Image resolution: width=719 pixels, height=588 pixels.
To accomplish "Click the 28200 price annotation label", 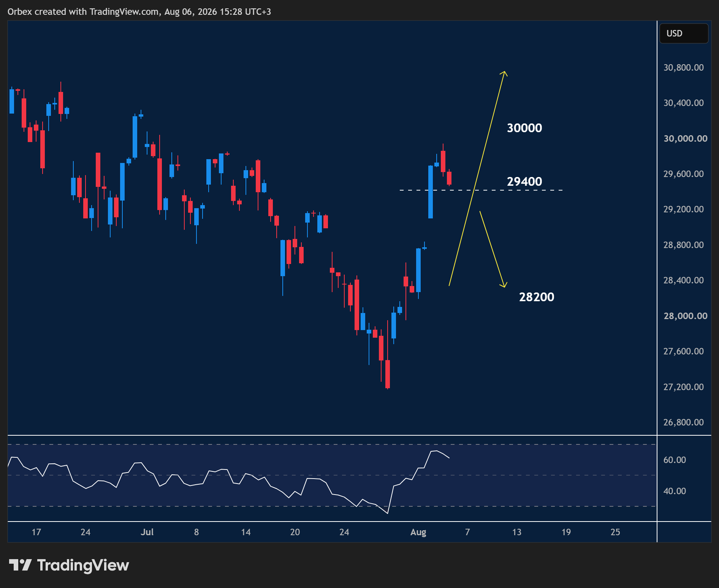I will [537, 297].
